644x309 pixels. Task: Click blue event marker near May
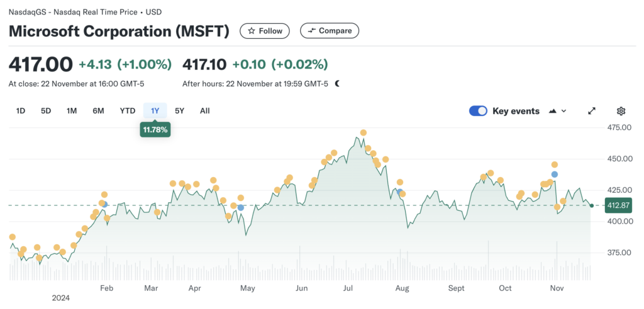(240, 207)
